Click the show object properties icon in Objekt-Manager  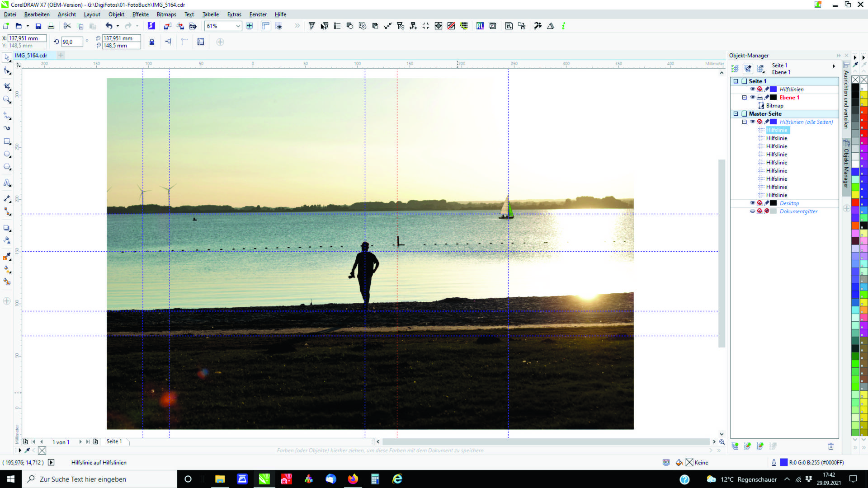735,69
